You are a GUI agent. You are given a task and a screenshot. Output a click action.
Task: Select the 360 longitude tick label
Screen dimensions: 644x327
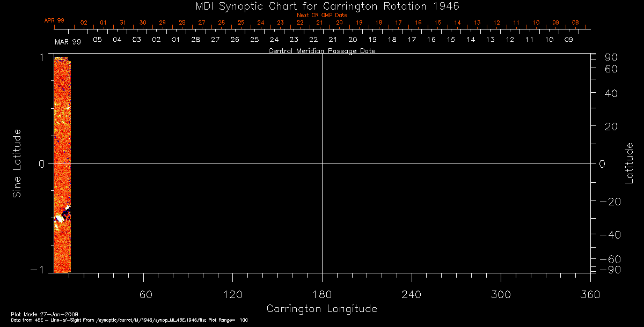(590, 295)
